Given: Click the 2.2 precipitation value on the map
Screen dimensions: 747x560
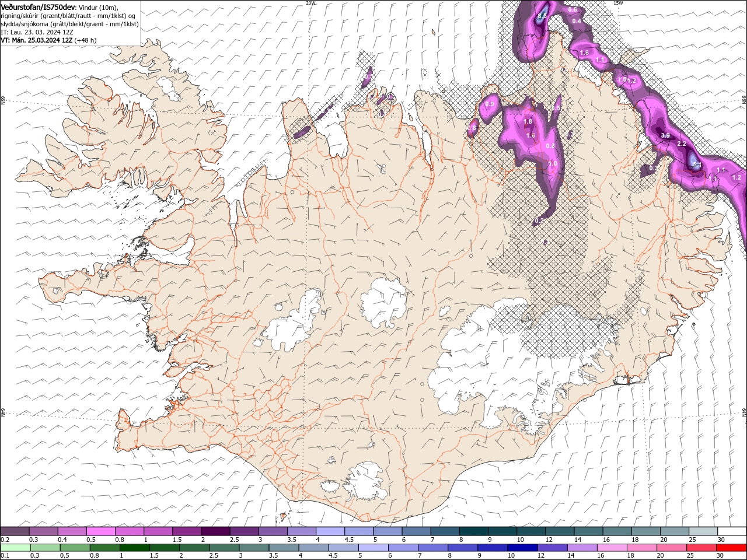Looking at the screenshot, I should (681, 143).
